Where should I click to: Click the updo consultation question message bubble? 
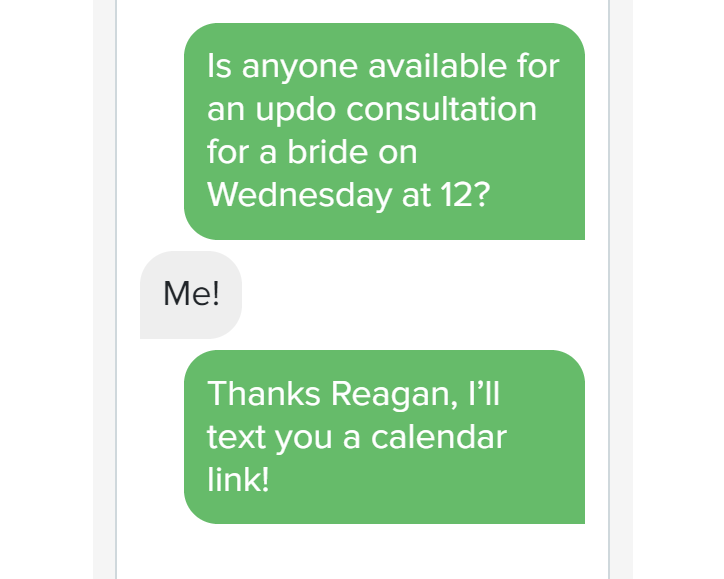click(384, 131)
